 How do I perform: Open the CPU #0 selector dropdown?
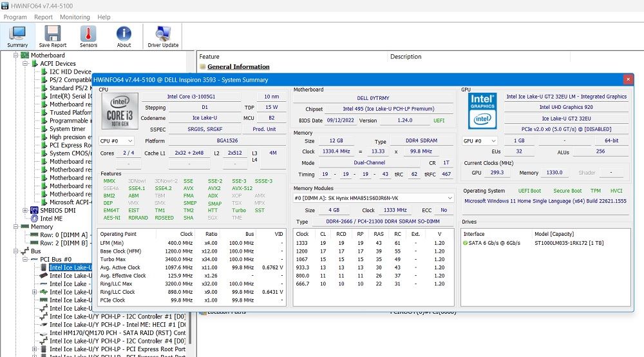coord(117,140)
